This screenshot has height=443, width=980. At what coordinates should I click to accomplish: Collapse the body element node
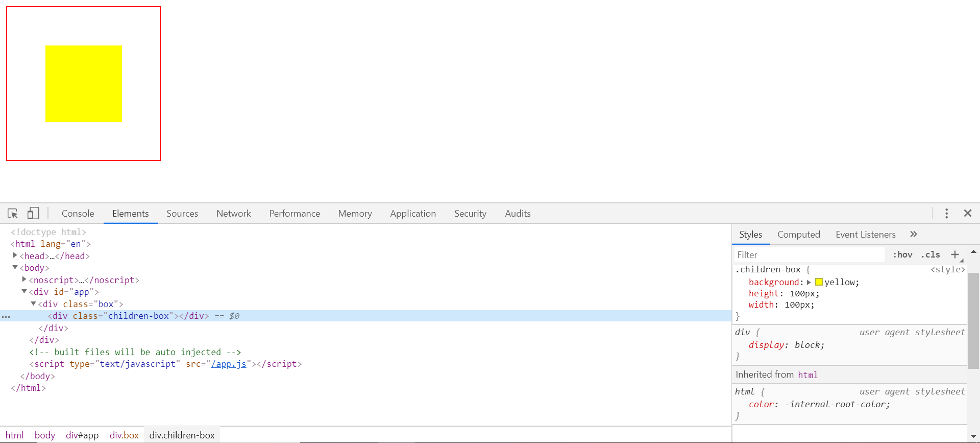coord(15,267)
